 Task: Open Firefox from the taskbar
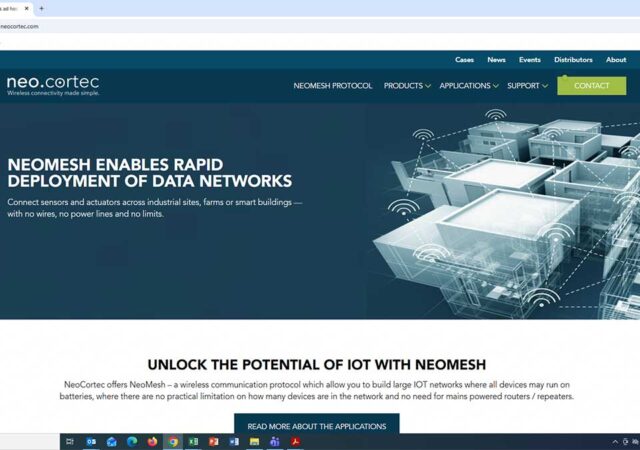tap(152, 441)
